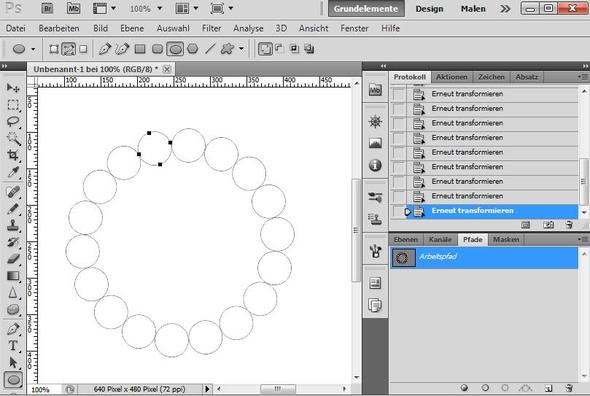590x396 pixels.
Task: Click the Grundelemente workspace button
Action: point(366,9)
